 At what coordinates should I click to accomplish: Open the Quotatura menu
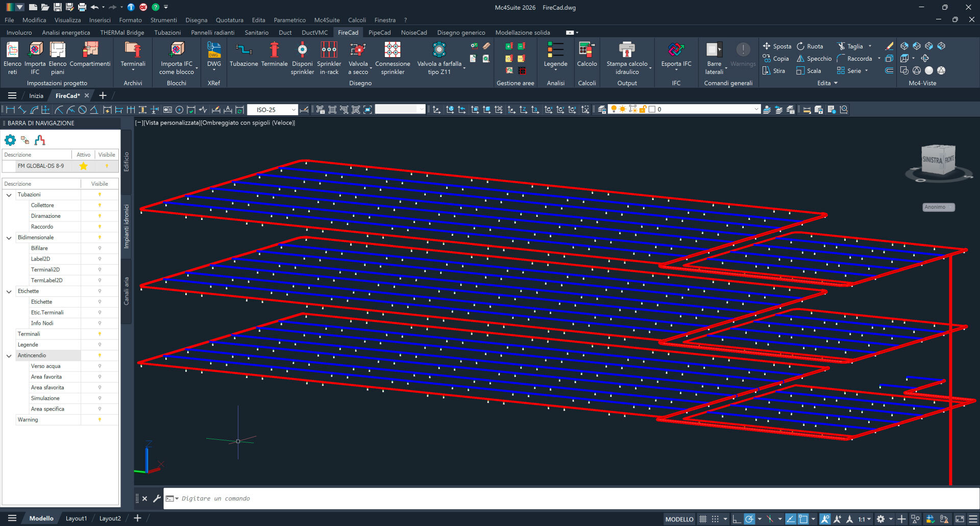tap(229, 20)
